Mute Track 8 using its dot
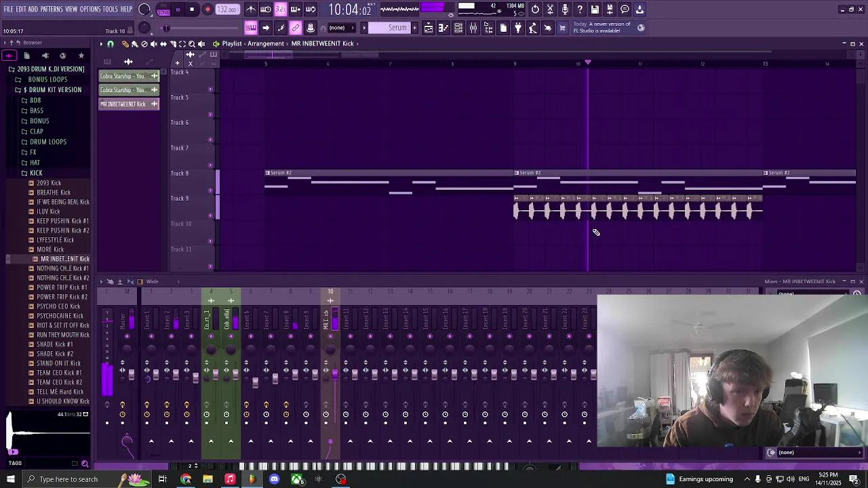 tap(210, 190)
